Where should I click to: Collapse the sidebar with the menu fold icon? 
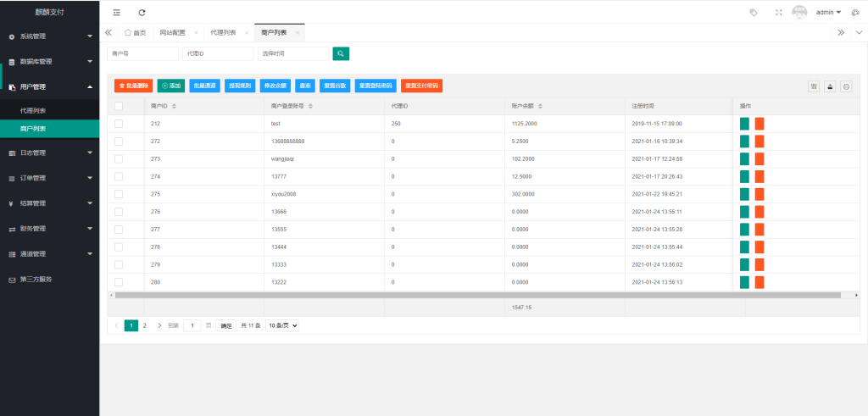pyautogui.click(x=116, y=12)
